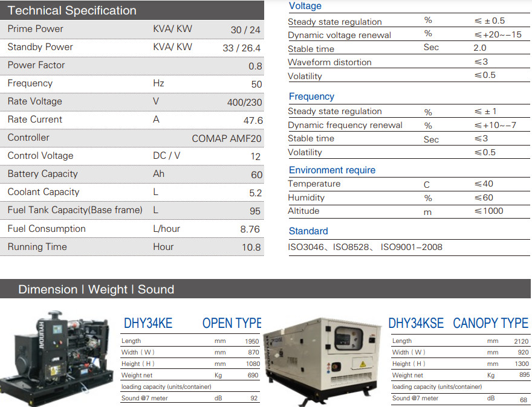Click the Coolant Capacity value '5.2'
Viewport: 532px width, 407px height.
pos(256,193)
